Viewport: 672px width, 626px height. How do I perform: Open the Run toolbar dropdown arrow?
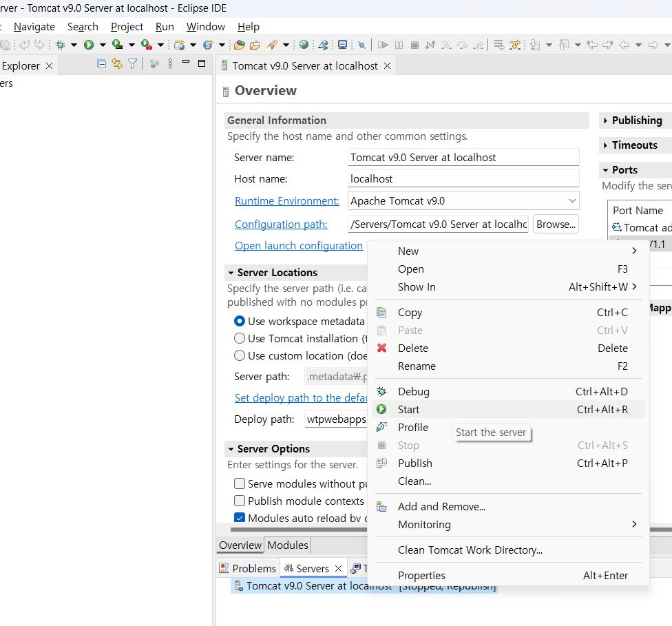(103, 45)
